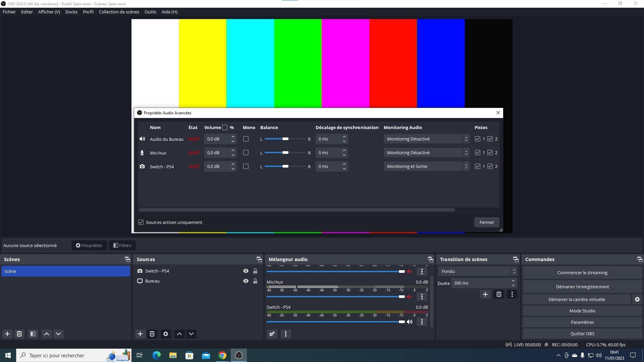The image size is (644, 362).
Task: Click Switch - PS4 volume slider in mixer
Action: click(x=336, y=322)
